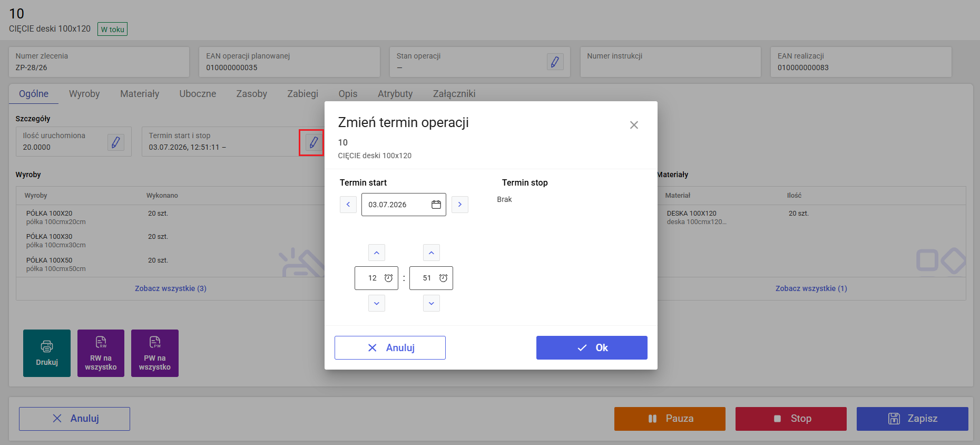Screen dimensions: 980x445
Task: Open the Wyroby tab
Action: tap(84, 94)
